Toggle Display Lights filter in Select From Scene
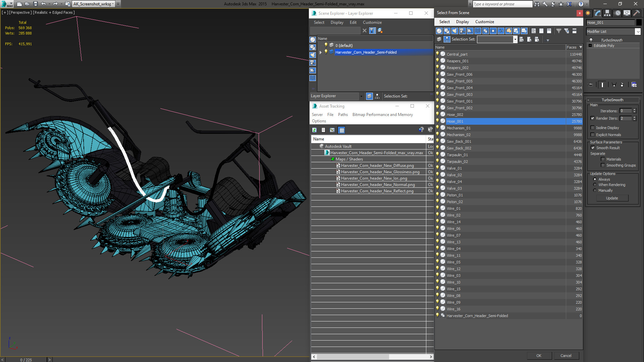 454,31
